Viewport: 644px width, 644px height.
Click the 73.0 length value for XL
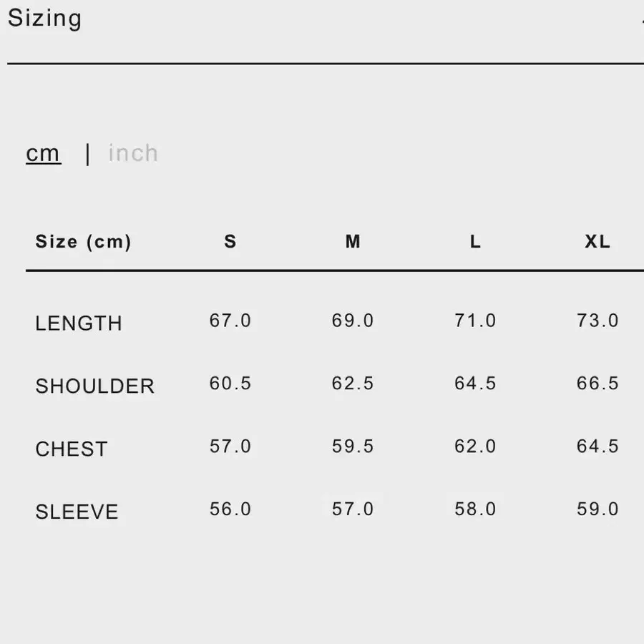click(597, 321)
